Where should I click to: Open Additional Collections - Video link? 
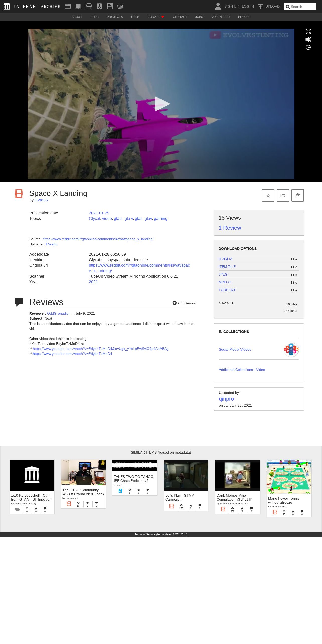[242, 370]
